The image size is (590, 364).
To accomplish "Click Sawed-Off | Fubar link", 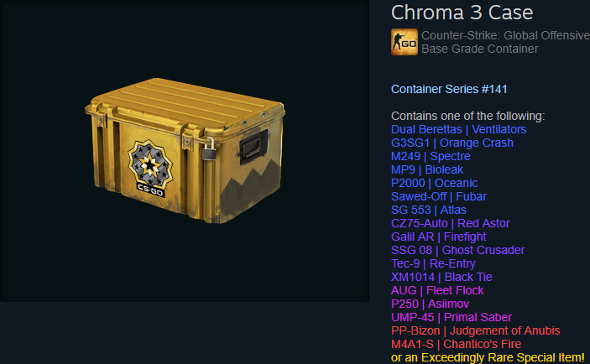I will 439,196.
